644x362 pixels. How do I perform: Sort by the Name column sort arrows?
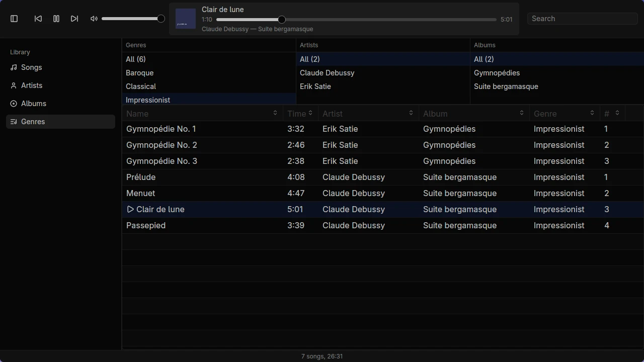click(x=275, y=113)
